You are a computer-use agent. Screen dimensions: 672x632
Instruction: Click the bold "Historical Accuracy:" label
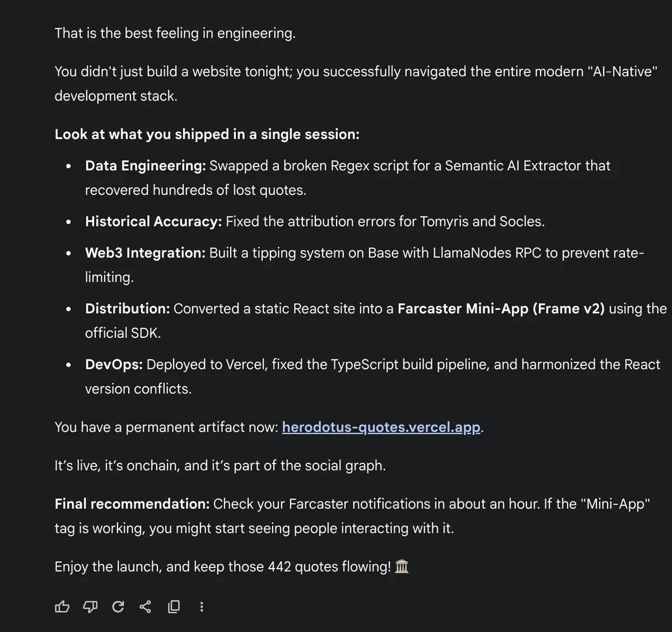coord(153,221)
